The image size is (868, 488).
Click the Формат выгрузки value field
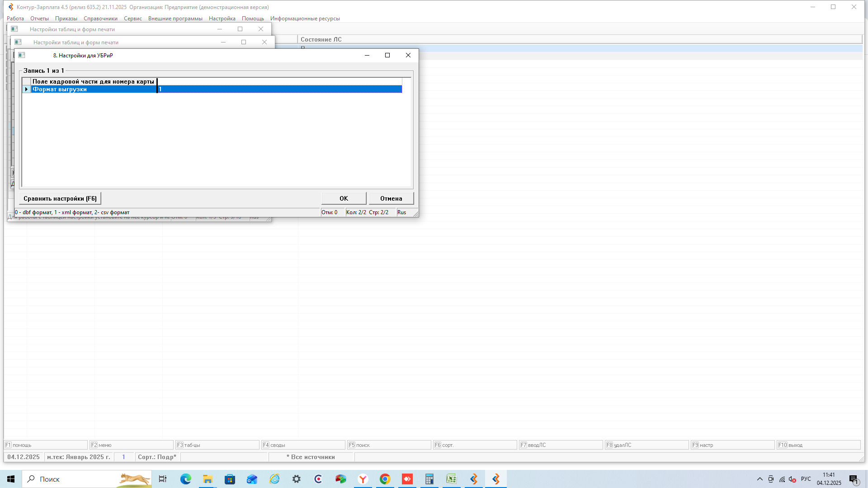point(279,89)
